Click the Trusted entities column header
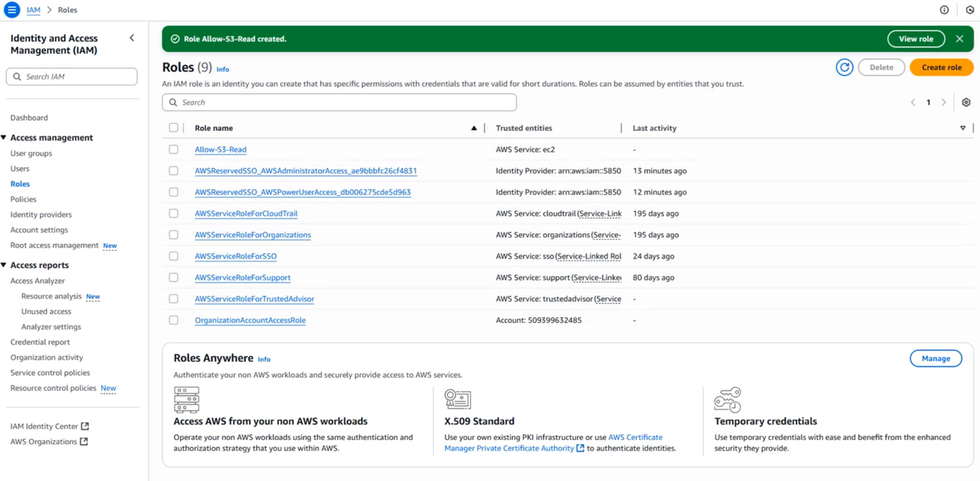This screenshot has height=481, width=980. pyautogui.click(x=524, y=128)
